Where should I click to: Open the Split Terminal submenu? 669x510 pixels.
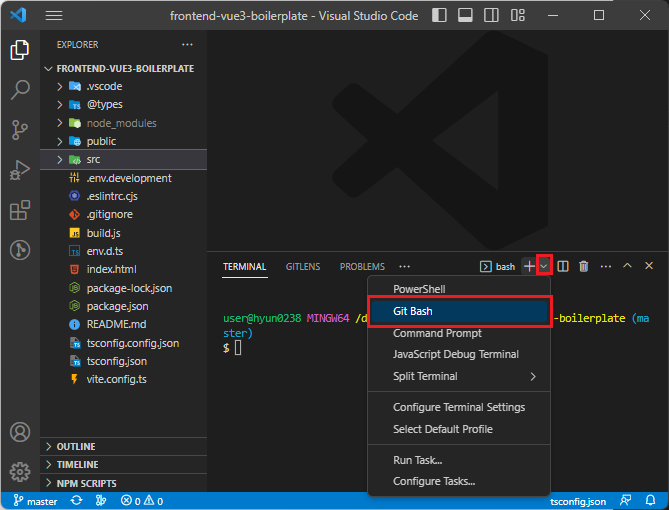pos(459,376)
